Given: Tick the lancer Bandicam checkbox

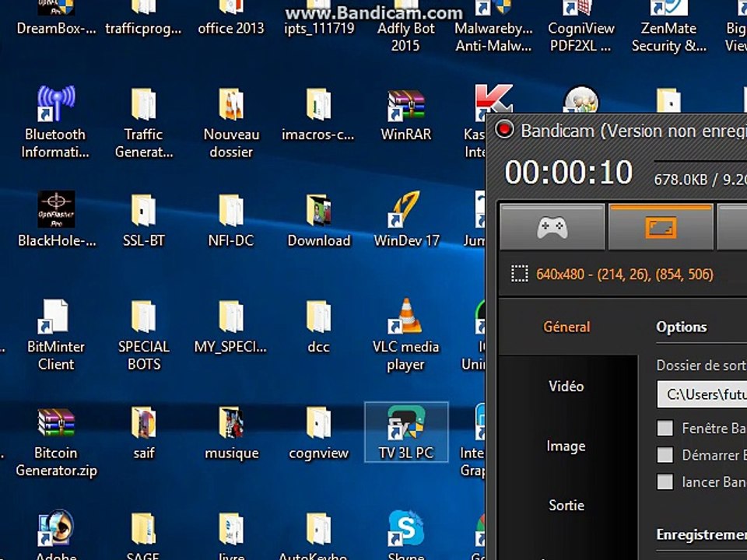Looking at the screenshot, I should (665, 481).
